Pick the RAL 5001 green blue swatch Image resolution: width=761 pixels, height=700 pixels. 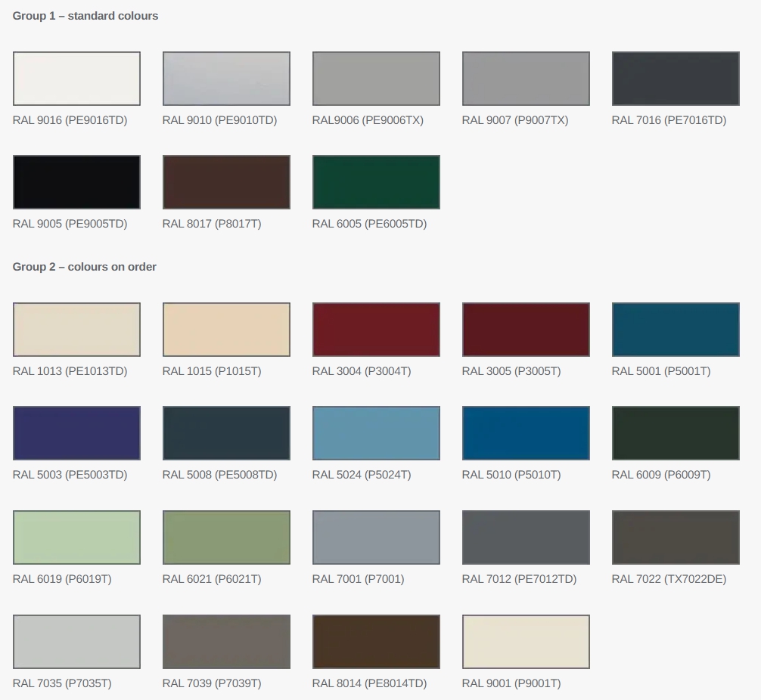point(676,330)
